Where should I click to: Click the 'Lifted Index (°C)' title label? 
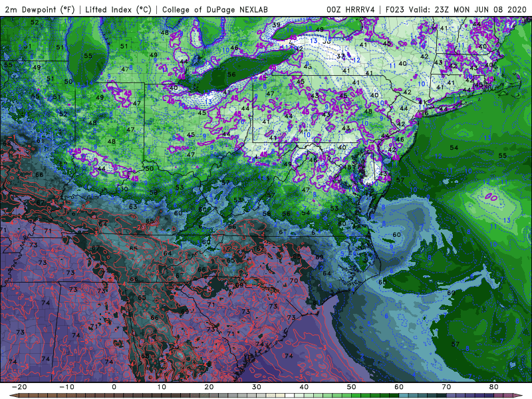coord(118,9)
